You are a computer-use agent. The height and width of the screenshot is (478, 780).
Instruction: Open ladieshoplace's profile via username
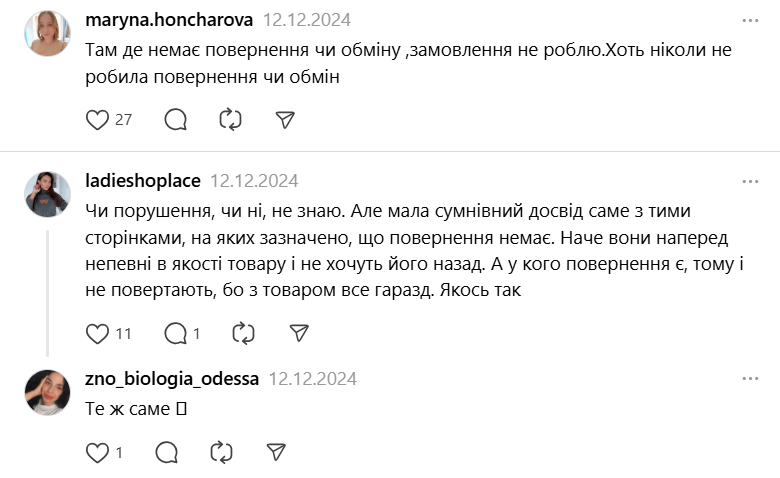pyautogui.click(x=143, y=181)
